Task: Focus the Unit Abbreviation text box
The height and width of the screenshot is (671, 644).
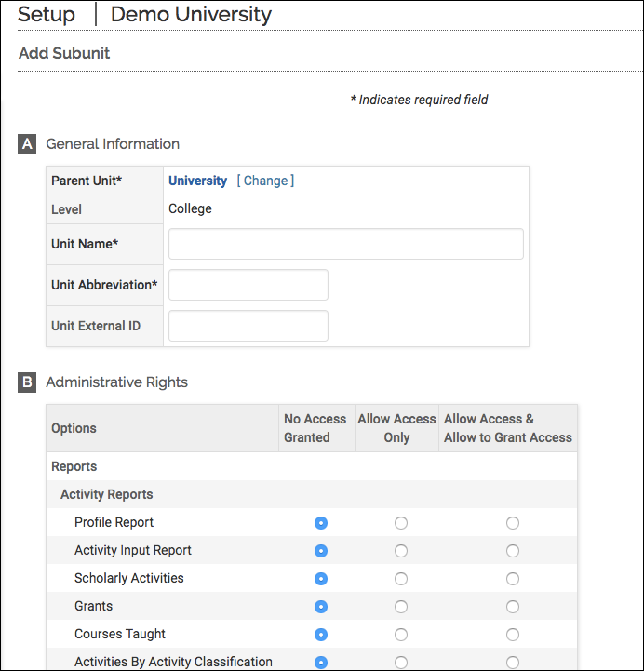Action: 248,285
